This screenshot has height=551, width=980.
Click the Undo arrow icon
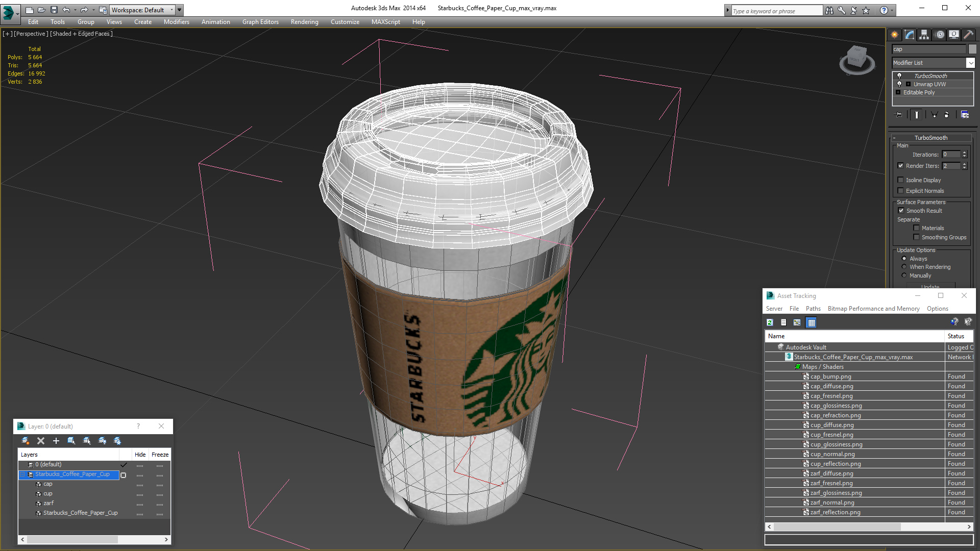click(x=66, y=10)
